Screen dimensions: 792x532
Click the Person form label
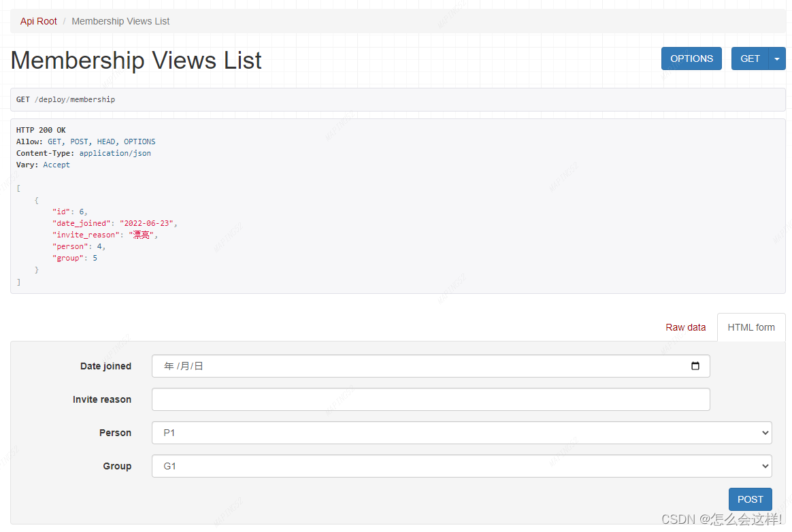click(115, 433)
